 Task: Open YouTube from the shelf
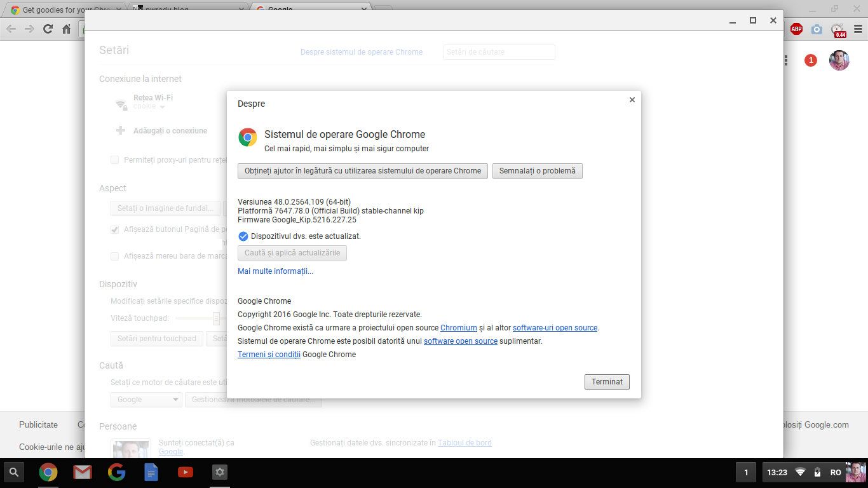click(186, 472)
